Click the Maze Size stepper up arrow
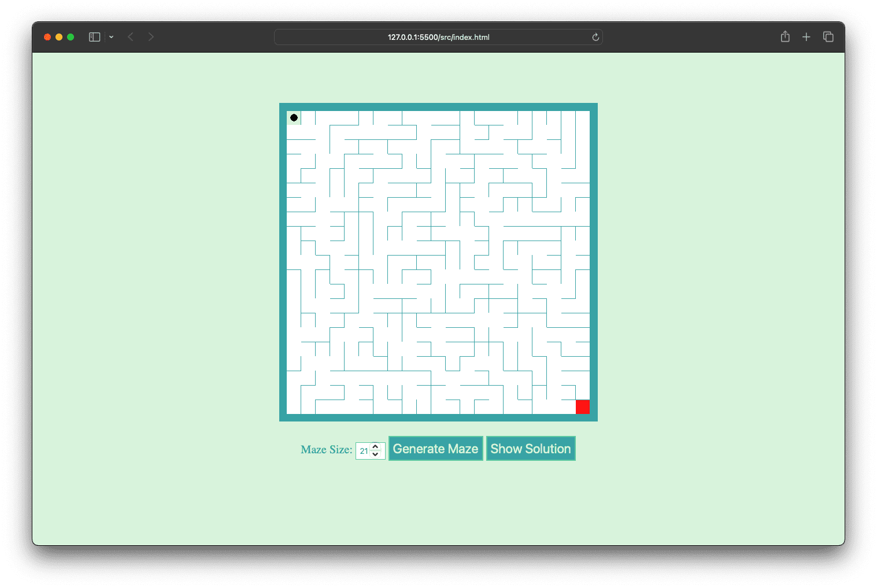 376,446
